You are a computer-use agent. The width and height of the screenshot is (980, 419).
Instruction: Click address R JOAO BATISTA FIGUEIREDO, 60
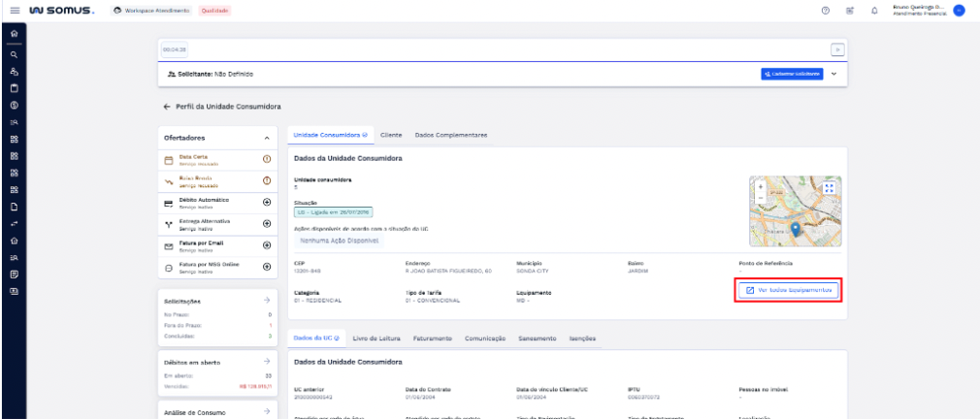click(448, 272)
